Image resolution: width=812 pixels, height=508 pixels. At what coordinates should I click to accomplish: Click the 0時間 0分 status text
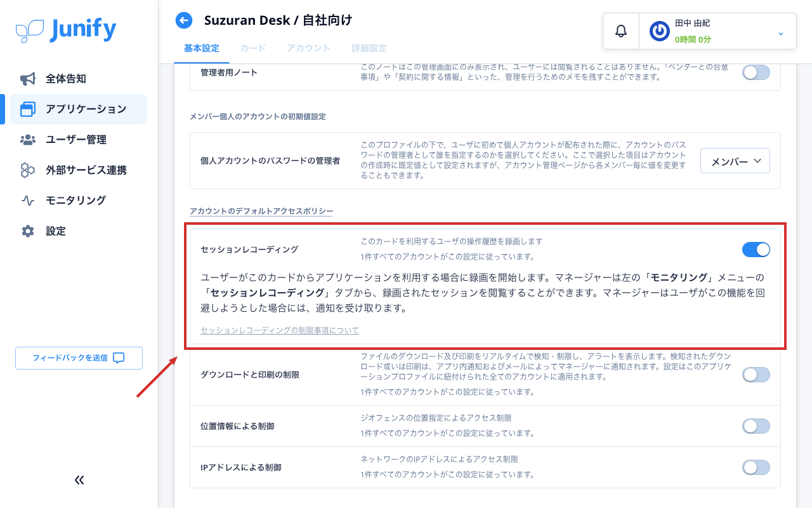click(693, 39)
